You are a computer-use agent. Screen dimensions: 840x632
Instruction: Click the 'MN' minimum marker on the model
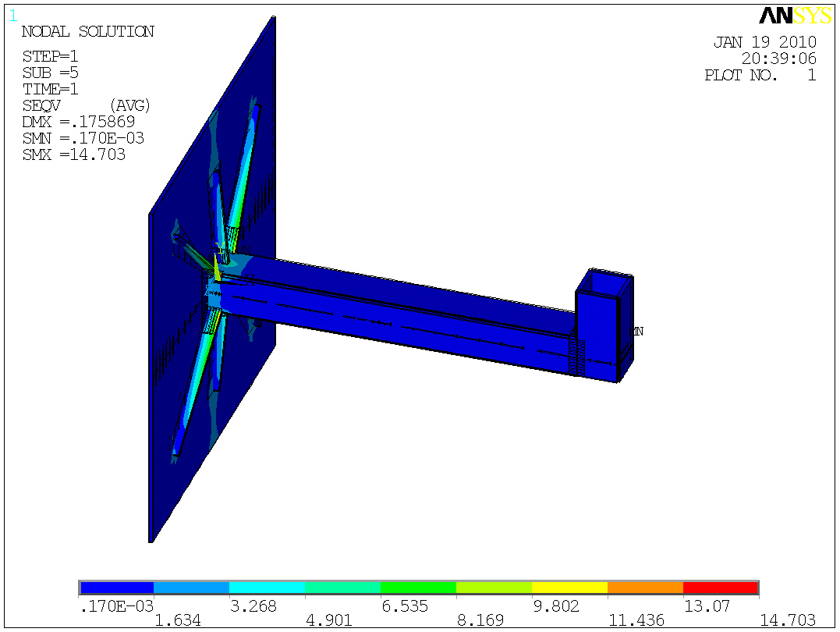coord(636,332)
